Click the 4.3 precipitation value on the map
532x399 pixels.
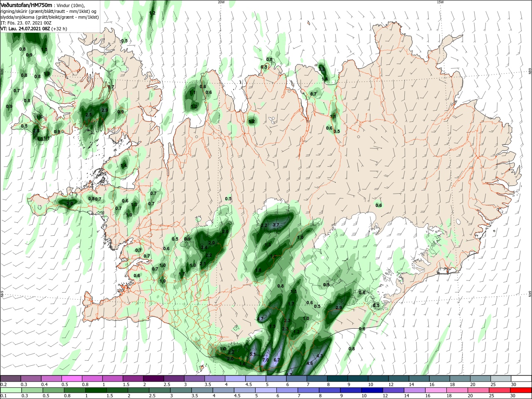(320, 356)
